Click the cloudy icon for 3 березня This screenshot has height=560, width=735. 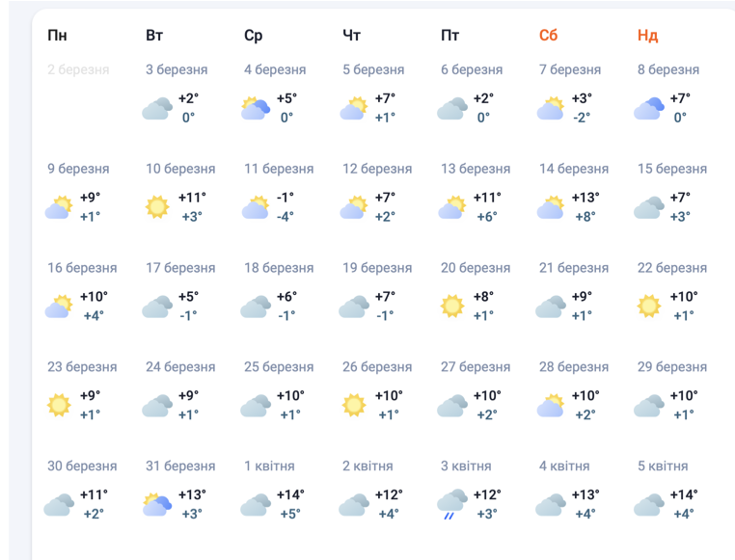click(x=157, y=108)
